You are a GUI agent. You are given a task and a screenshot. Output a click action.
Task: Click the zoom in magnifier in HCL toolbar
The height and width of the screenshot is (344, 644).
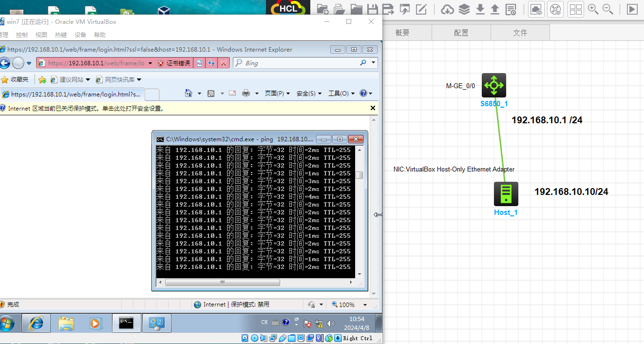593,9
